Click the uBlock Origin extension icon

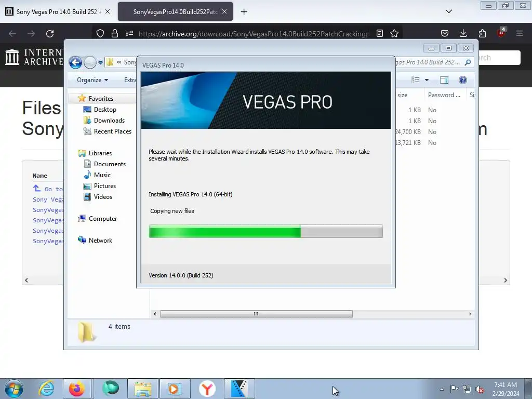pos(501,33)
